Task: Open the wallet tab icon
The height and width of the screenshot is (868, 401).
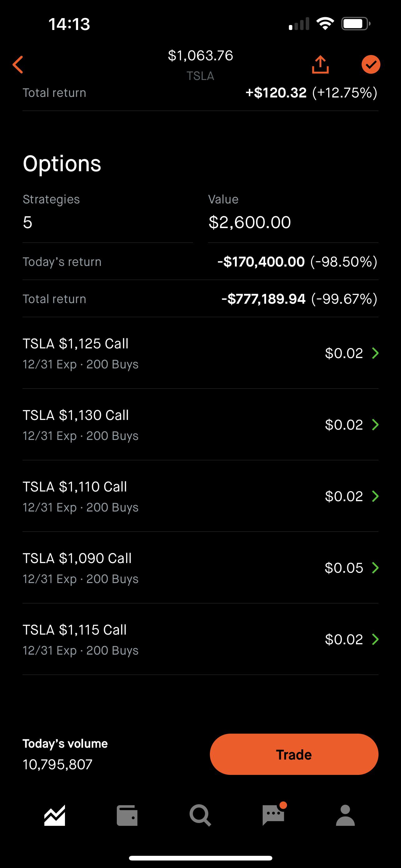Action: coord(127,816)
